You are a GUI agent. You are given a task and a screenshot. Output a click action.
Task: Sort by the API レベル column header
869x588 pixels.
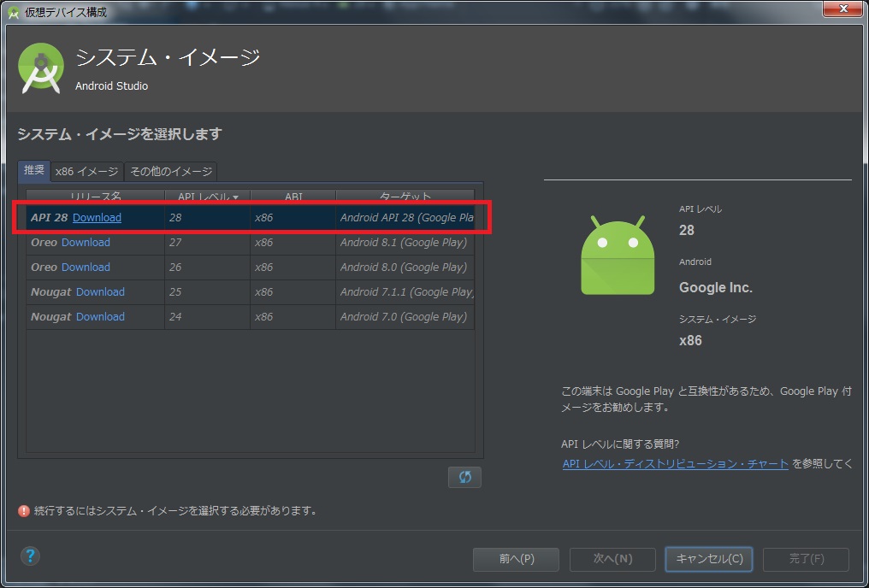pos(208,197)
